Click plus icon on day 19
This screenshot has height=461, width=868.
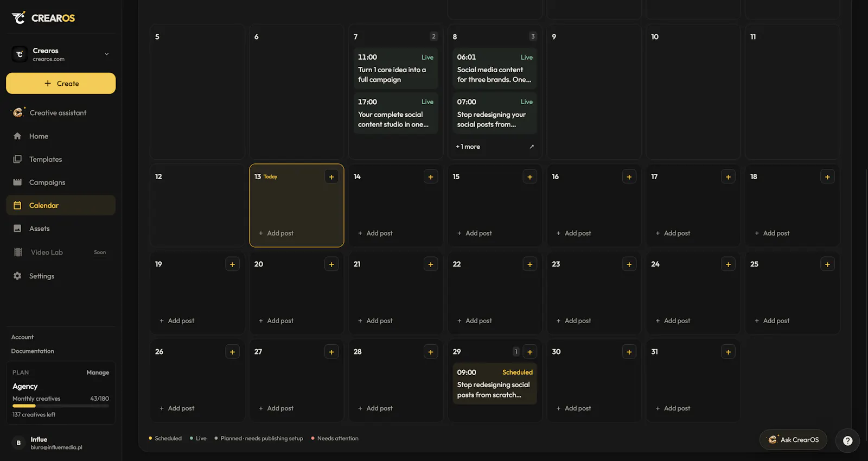click(232, 264)
